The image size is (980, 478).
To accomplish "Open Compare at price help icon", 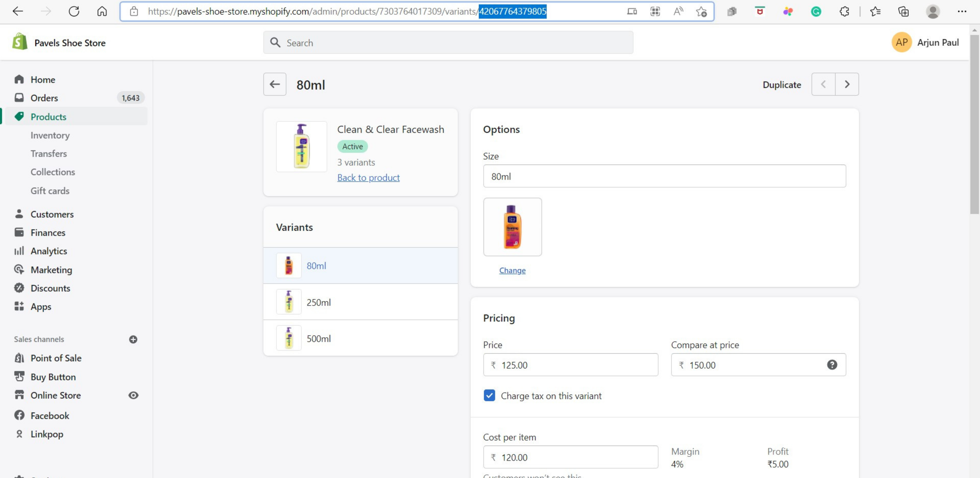I will (832, 365).
